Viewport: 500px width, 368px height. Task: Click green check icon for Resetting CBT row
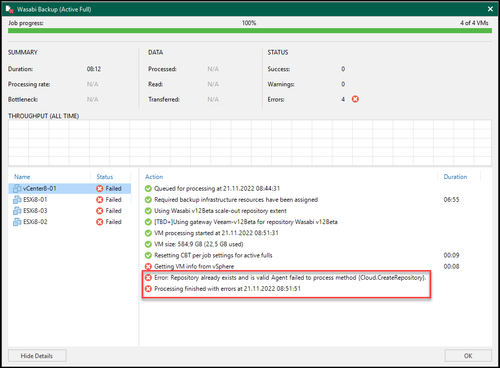(x=148, y=255)
